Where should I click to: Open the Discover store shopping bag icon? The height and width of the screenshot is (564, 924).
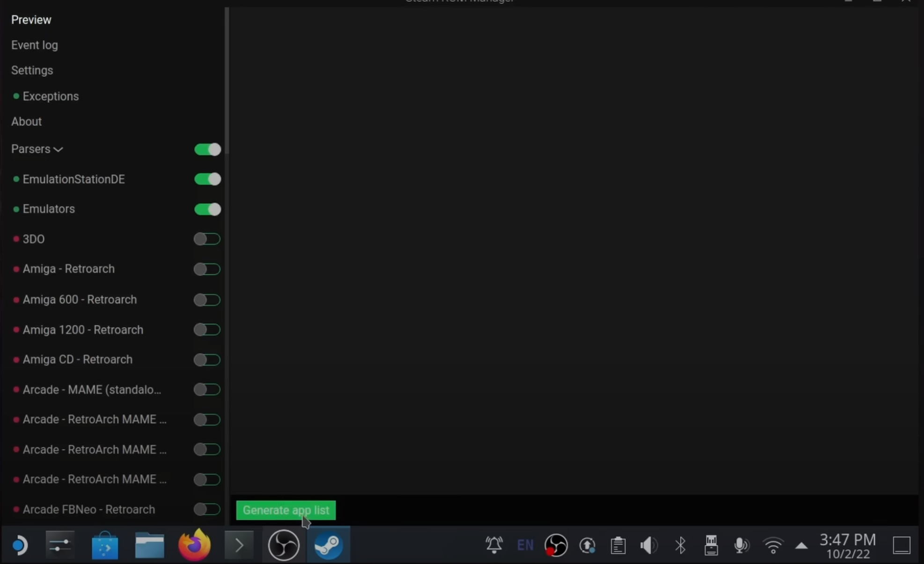[x=104, y=545]
